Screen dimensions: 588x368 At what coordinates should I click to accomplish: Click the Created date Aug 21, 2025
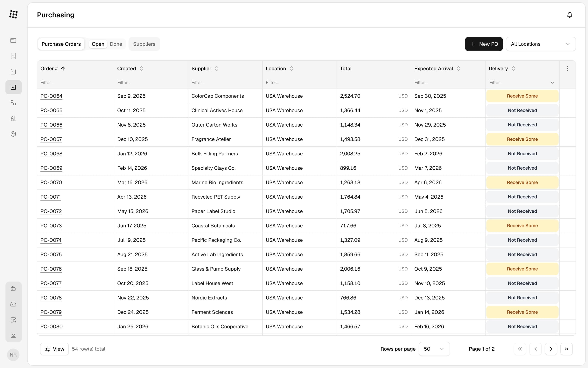click(x=132, y=254)
